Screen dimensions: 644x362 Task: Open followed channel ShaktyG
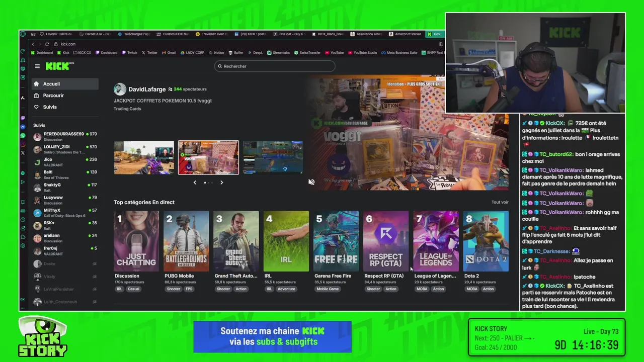point(64,187)
